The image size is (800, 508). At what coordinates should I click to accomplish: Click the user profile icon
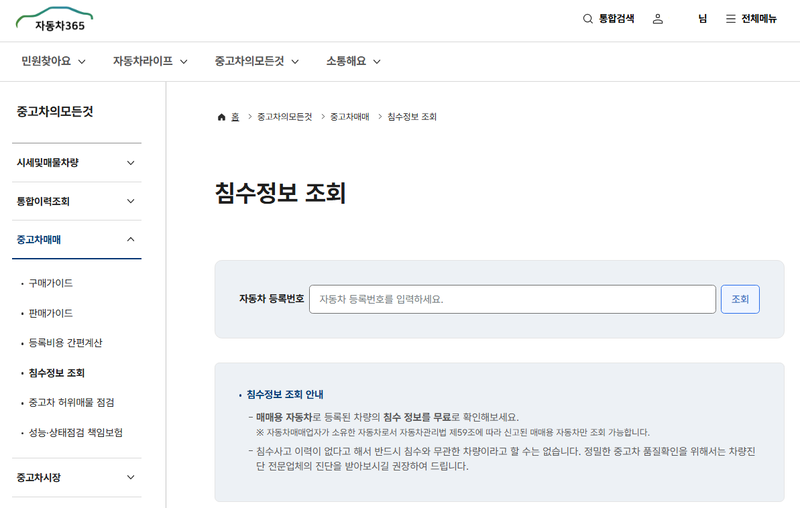pyautogui.click(x=658, y=19)
